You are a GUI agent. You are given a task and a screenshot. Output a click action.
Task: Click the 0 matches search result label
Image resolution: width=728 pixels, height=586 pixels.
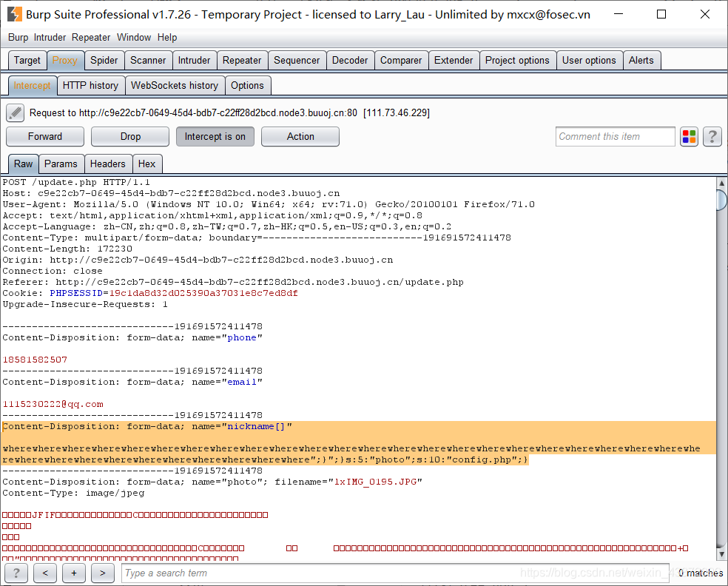(700, 573)
